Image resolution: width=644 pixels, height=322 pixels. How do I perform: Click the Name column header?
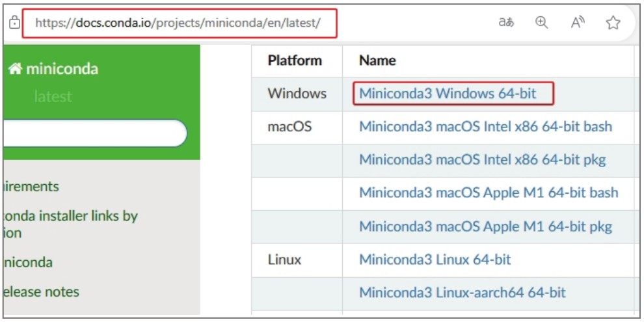(377, 60)
